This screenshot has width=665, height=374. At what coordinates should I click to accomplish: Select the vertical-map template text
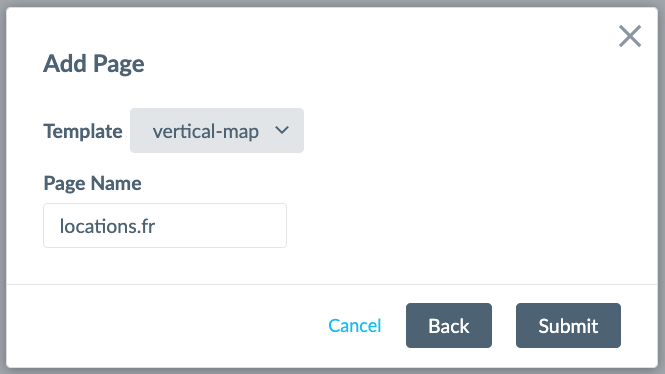tap(206, 131)
